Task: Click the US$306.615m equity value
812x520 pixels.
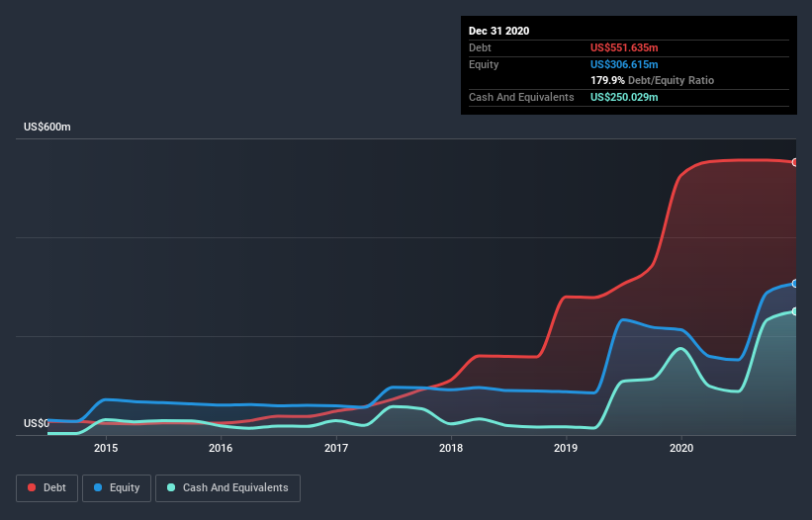Action: coord(624,64)
